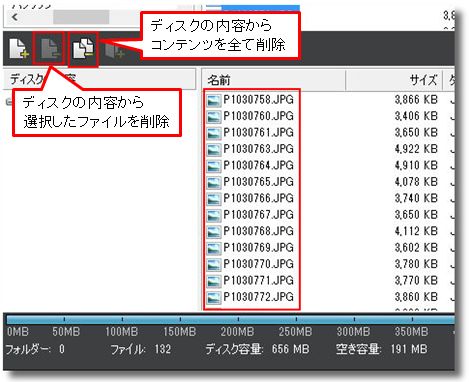Screen dimensions: 469x382
Task: Click the left scroll arrow above the toolbar
Action: [x=14, y=17]
